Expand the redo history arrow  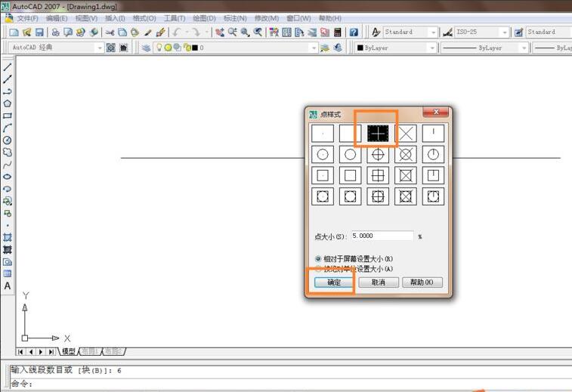pos(206,32)
